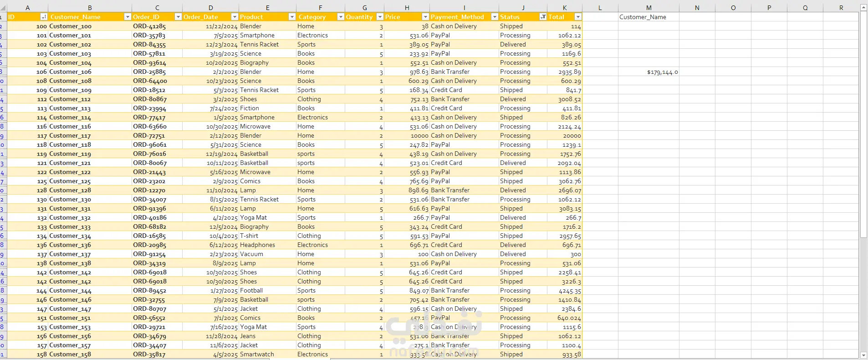Select column E header
The image size is (868, 360).
click(267, 8)
